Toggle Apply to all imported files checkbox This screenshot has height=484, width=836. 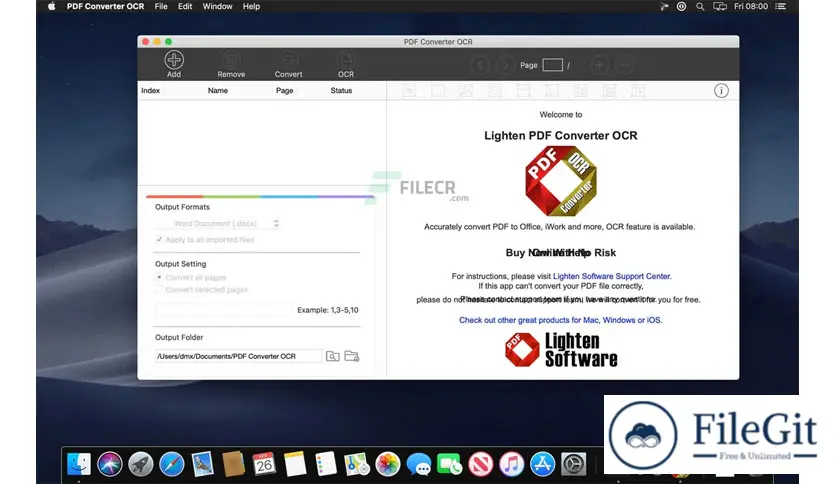tap(159, 239)
